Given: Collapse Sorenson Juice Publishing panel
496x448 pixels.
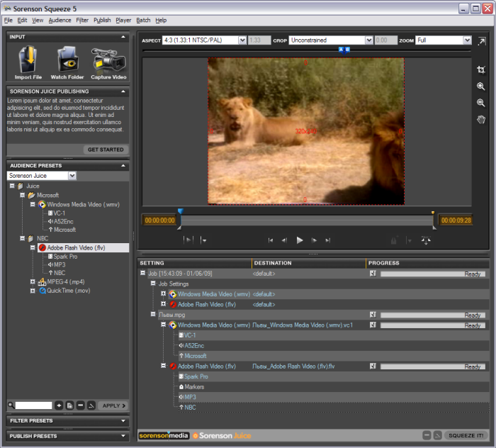Looking at the screenshot, I should click(123, 91).
